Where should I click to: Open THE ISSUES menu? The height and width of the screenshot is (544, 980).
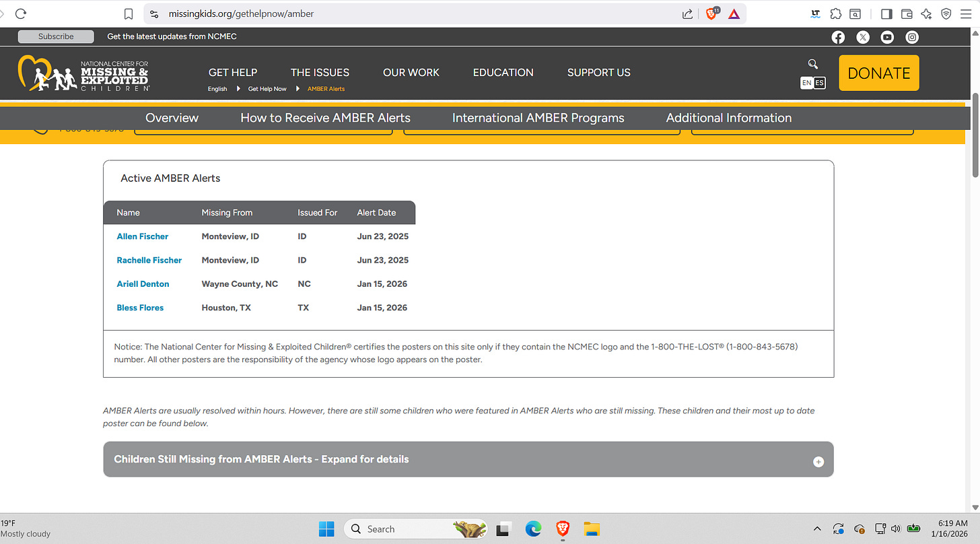tap(320, 72)
